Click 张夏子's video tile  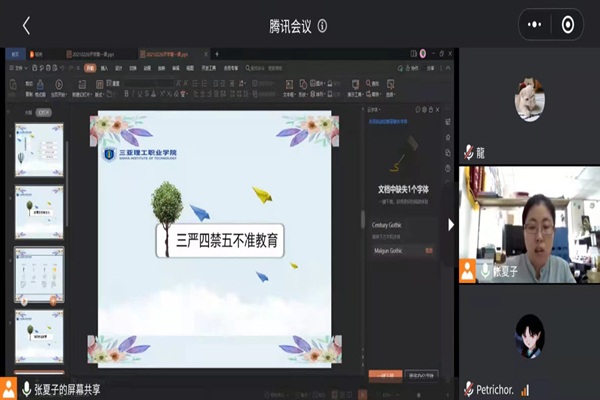(530, 225)
